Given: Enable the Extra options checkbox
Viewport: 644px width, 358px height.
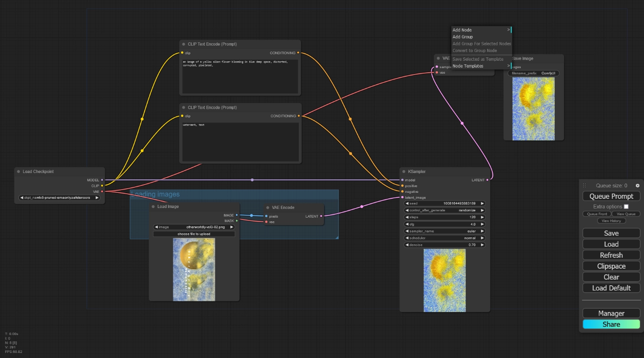Looking at the screenshot, I should (x=626, y=207).
